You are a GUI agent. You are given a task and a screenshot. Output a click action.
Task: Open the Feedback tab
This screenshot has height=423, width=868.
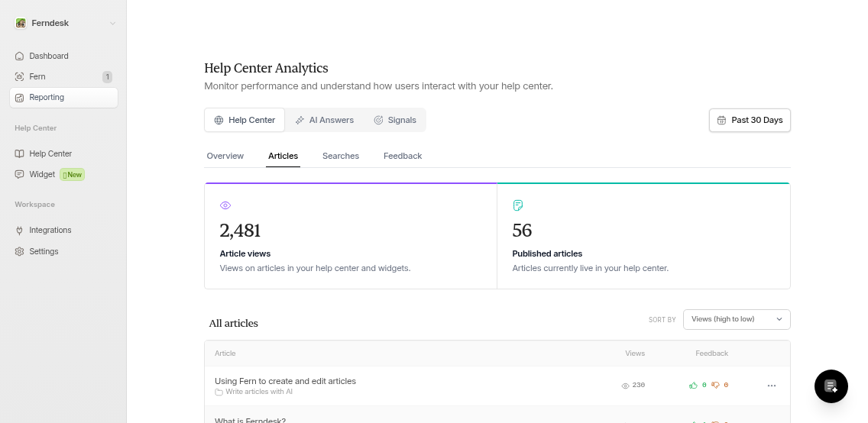[403, 156]
